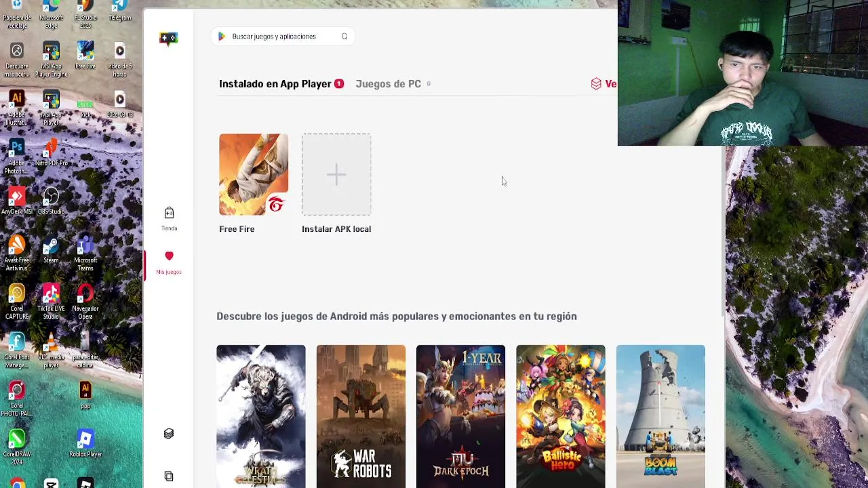868x488 pixels.
Task: Select the Corel CAPTURE desktop icon
Action: click(17, 302)
